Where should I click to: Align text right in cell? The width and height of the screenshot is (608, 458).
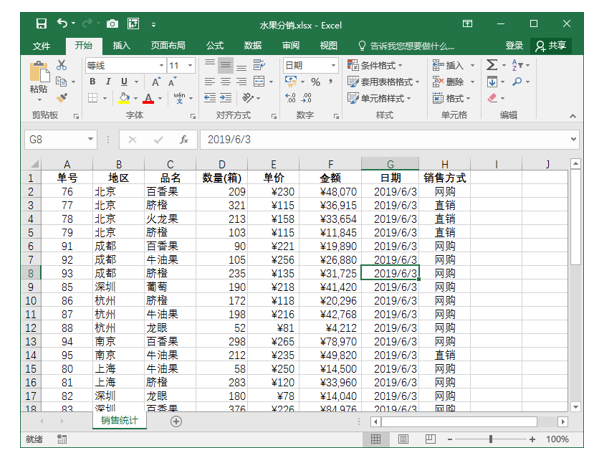coord(241,81)
